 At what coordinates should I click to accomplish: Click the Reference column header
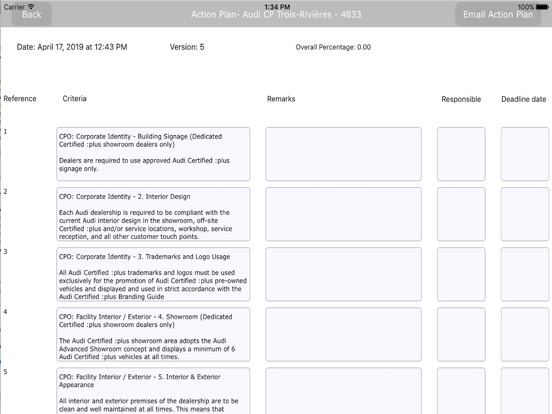pyautogui.click(x=20, y=99)
